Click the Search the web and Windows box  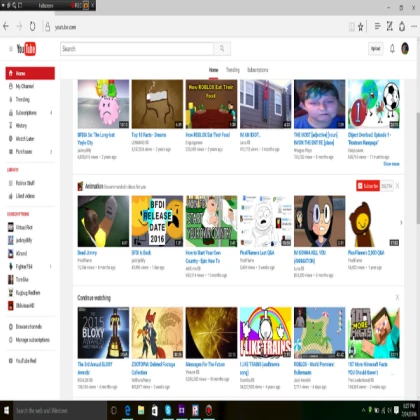pos(60,411)
